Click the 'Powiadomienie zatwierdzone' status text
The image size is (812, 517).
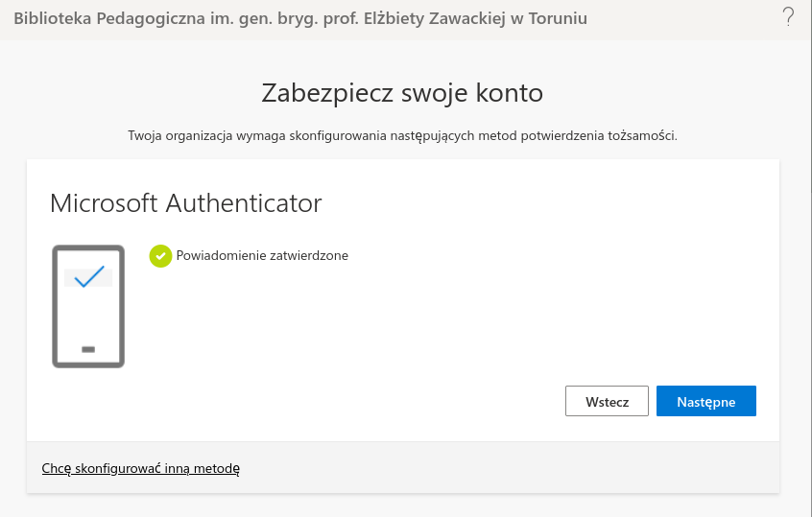(x=261, y=256)
